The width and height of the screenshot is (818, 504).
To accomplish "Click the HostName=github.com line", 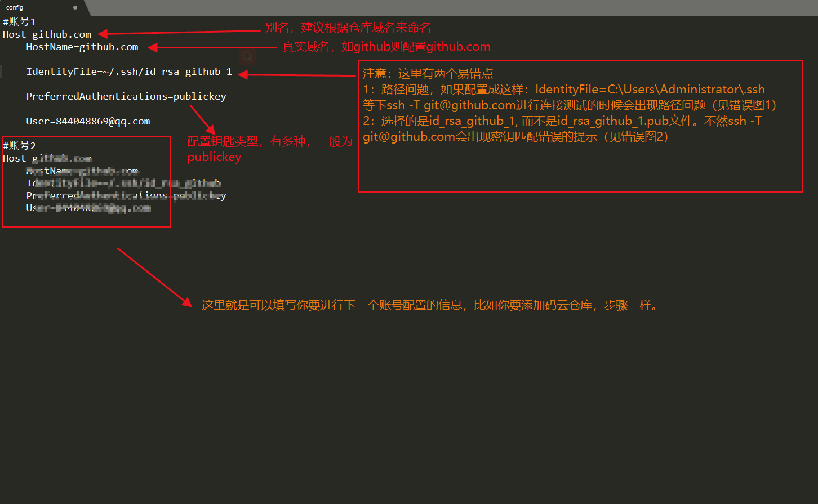I will click(x=82, y=47).
